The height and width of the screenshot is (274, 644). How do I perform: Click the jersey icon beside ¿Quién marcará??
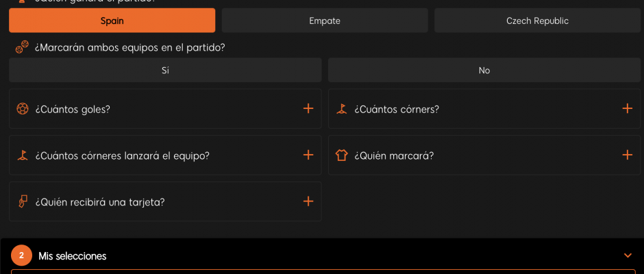click(x=342, y=155)
